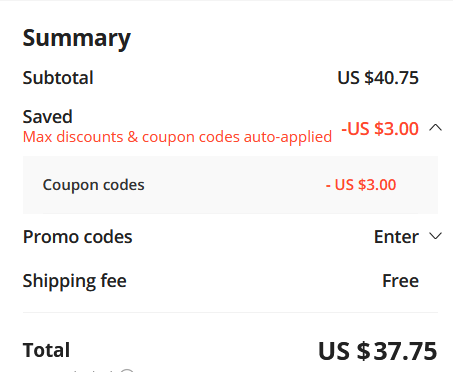453x372 pixels.
Task: Click the divider line above Total
Action: tap(230, 313)
